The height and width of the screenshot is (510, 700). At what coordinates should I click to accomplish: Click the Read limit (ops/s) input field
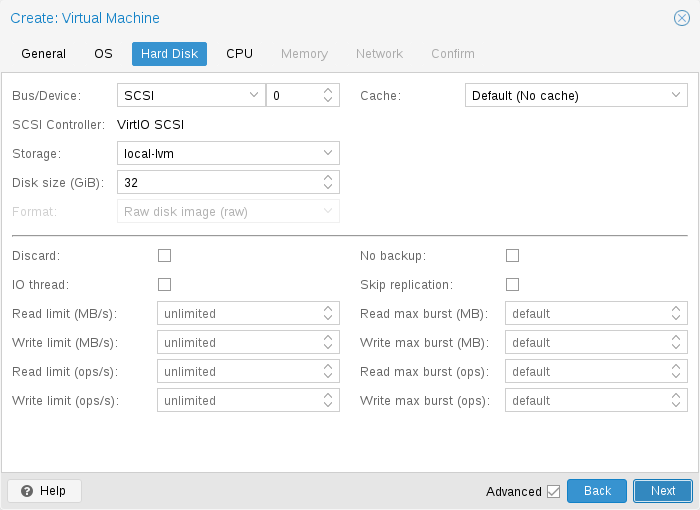pyautogui.click(x=238, y=372)
